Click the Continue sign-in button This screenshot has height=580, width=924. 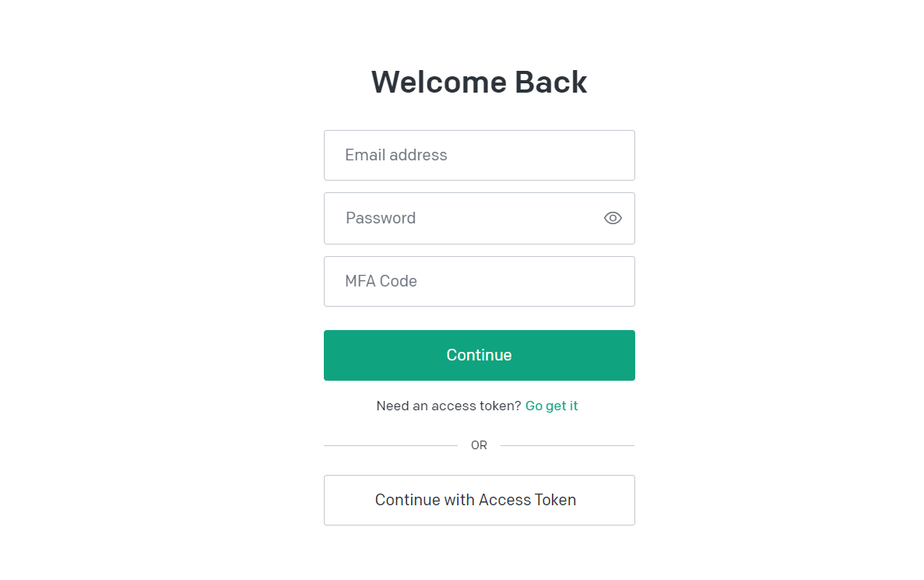479,355
